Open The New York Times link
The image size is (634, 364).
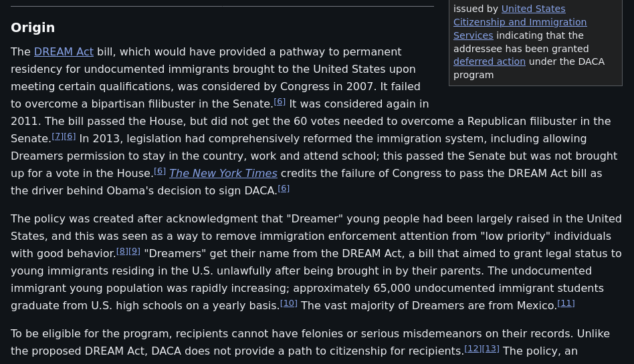pyautogui.click(x=223, y=174)
